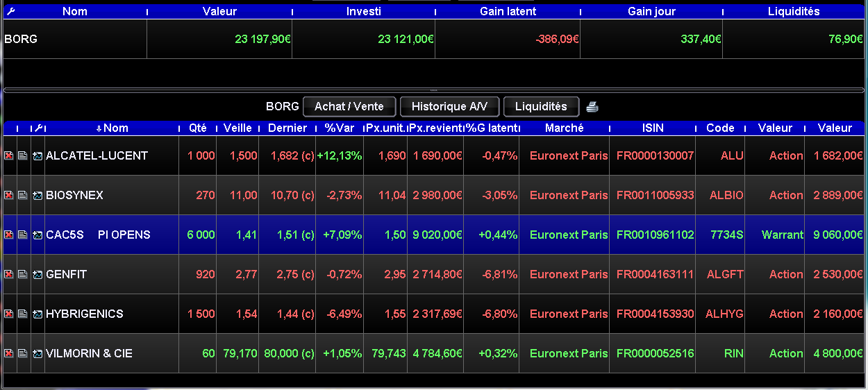This screenshot has width=868, height=390.
Task: Open the document icon for BIOSYNEX
Action: [x=22, y=196]
